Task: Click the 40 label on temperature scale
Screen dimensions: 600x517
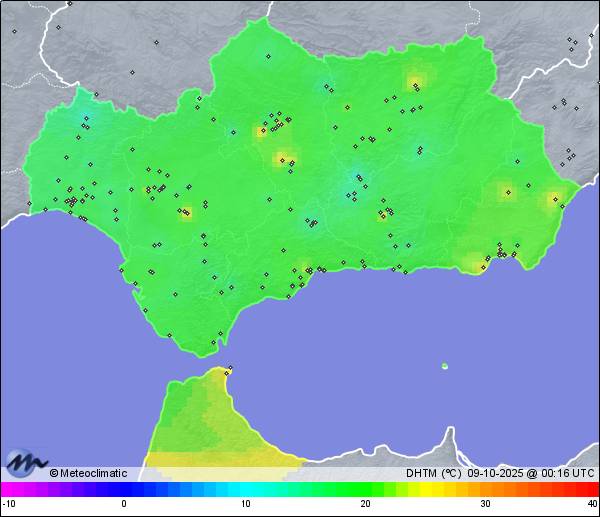Action: pyautogui.click(x=592, y=504)
